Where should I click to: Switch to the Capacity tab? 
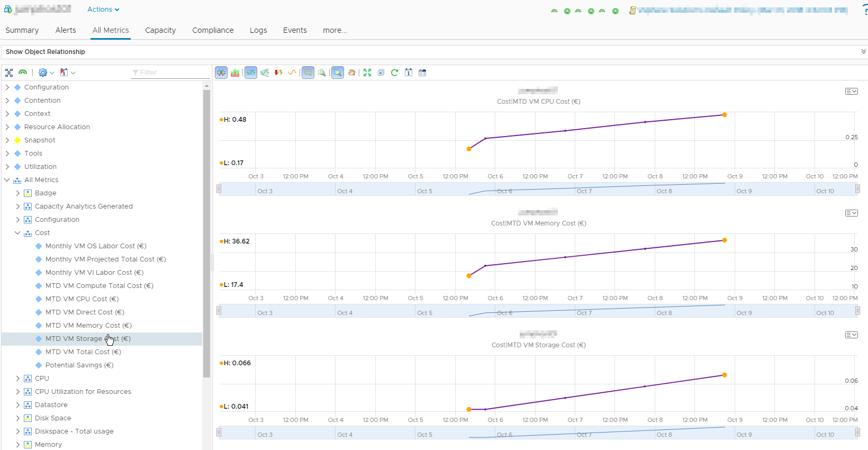tap(160, 30)
